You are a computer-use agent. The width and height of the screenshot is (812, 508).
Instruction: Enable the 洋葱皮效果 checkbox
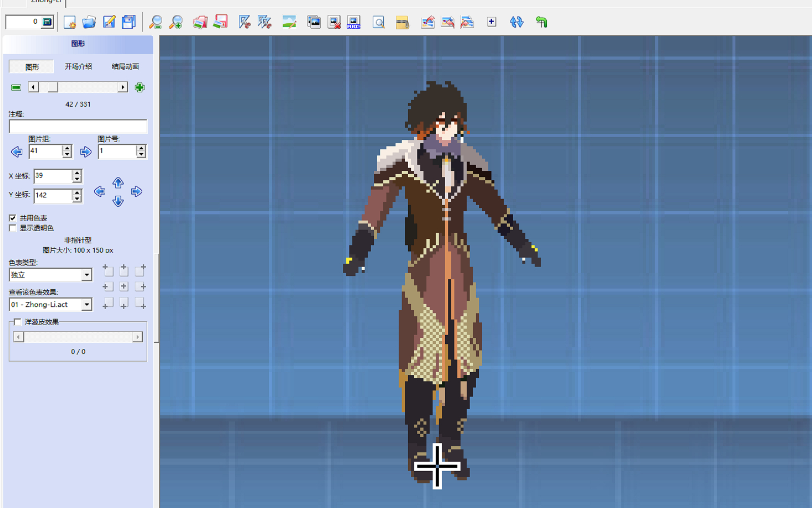coord(18,322)
